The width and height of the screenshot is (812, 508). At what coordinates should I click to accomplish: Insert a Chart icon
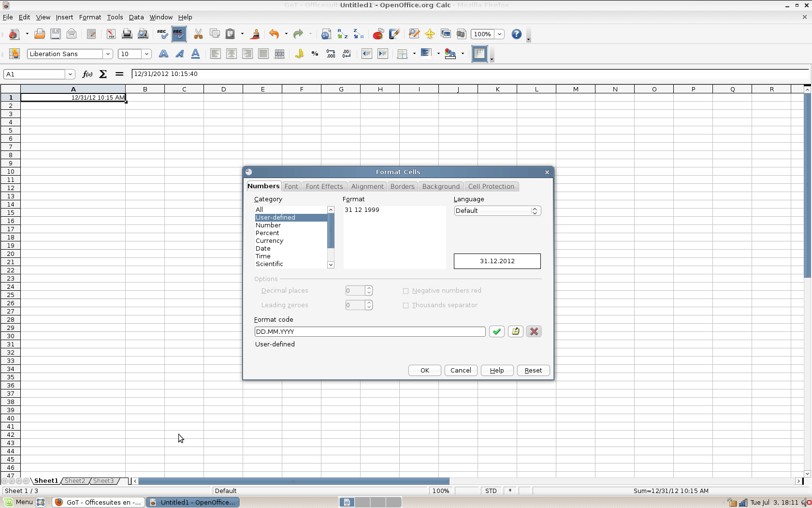[378, 34]
